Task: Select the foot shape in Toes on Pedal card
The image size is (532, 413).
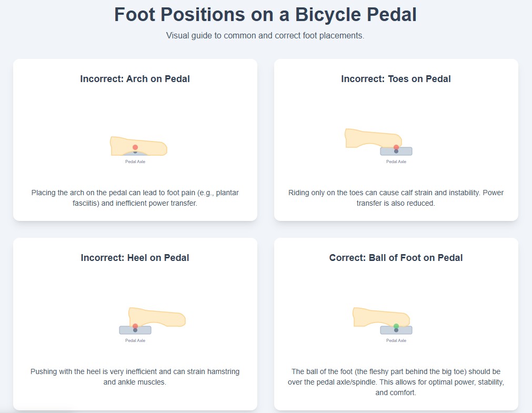Action: (x=373, y=138)
